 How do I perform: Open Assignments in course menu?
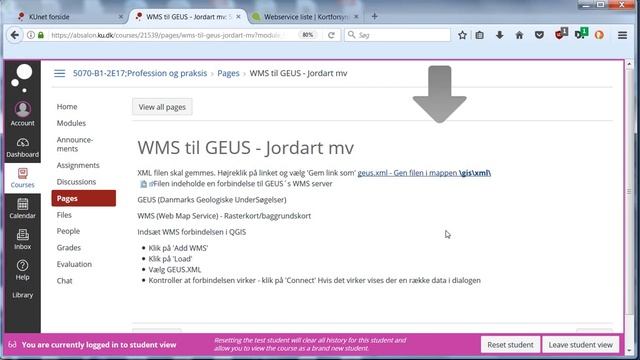coord(78,165)
